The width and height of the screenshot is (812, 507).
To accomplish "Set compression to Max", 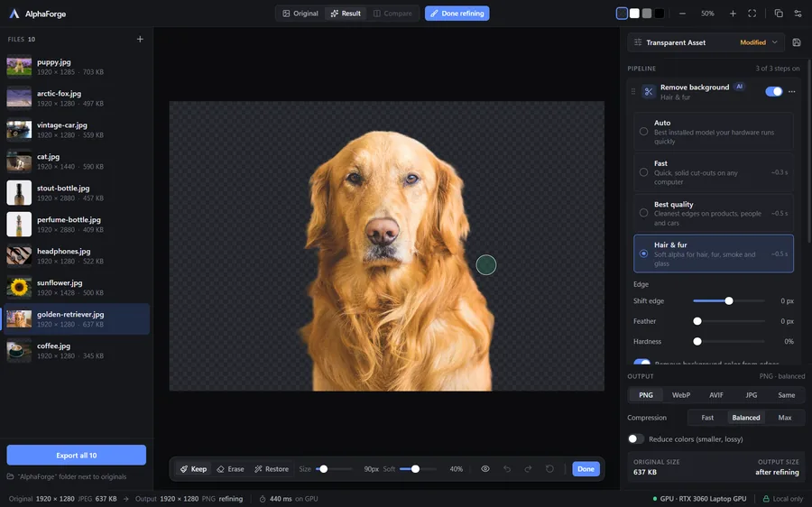I will (785, 418).
